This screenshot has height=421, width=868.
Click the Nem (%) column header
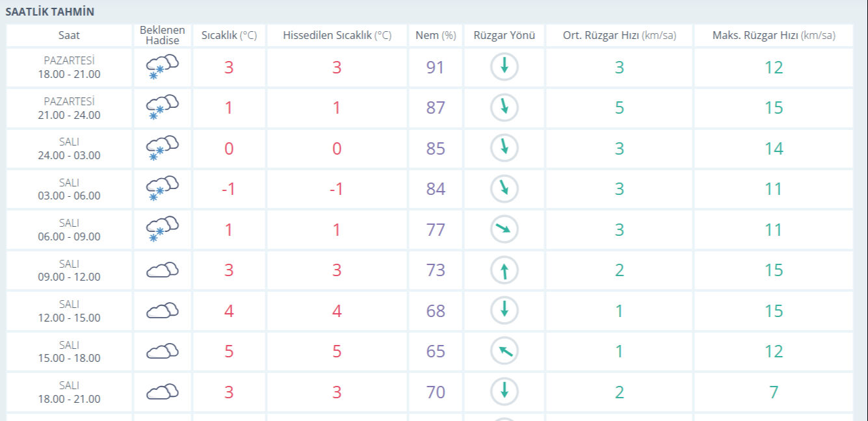(436, 36)
